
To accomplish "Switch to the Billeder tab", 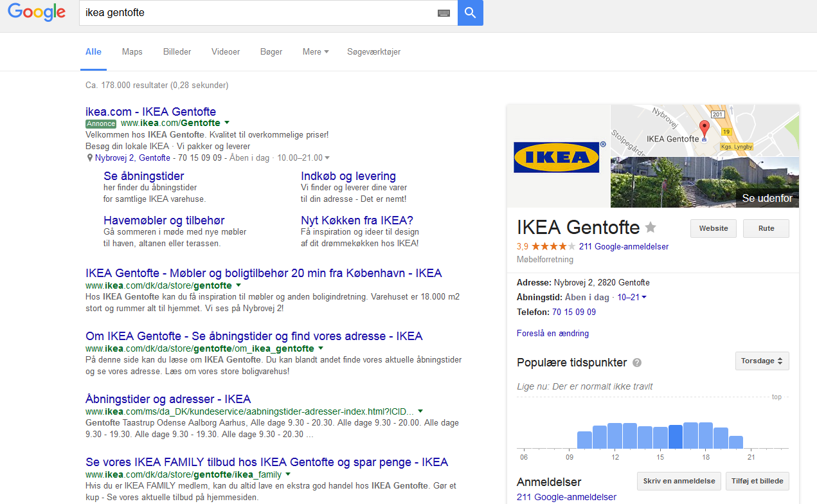I will (x=177, y=52).
